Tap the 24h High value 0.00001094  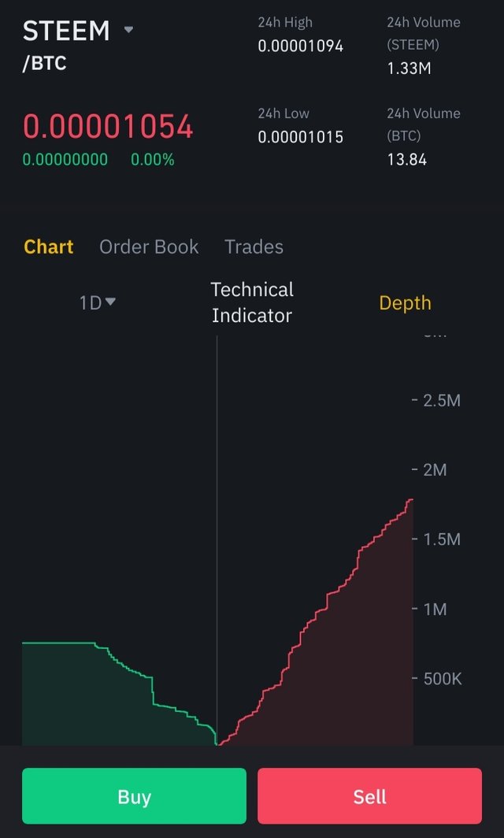(300, 46)
